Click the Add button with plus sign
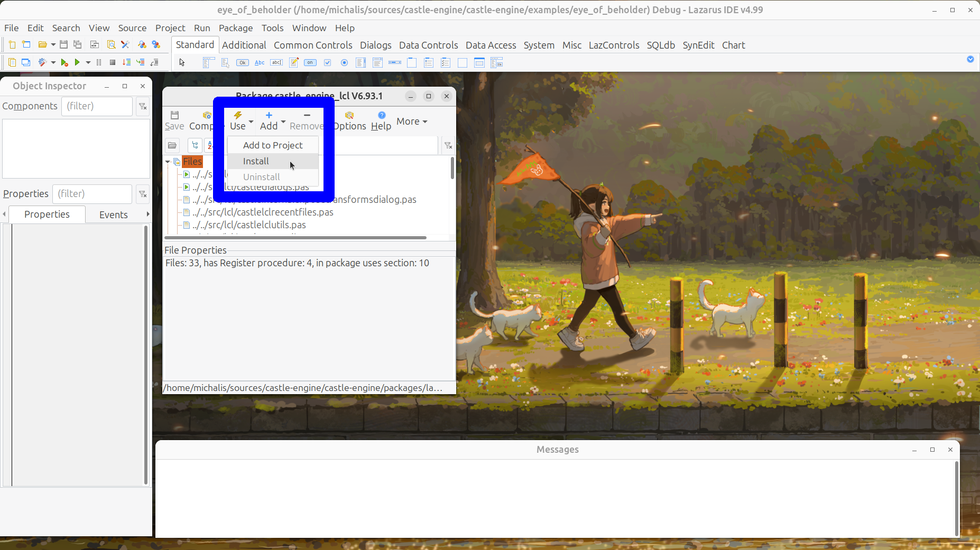Screen dimensions: 980x550 269,121
